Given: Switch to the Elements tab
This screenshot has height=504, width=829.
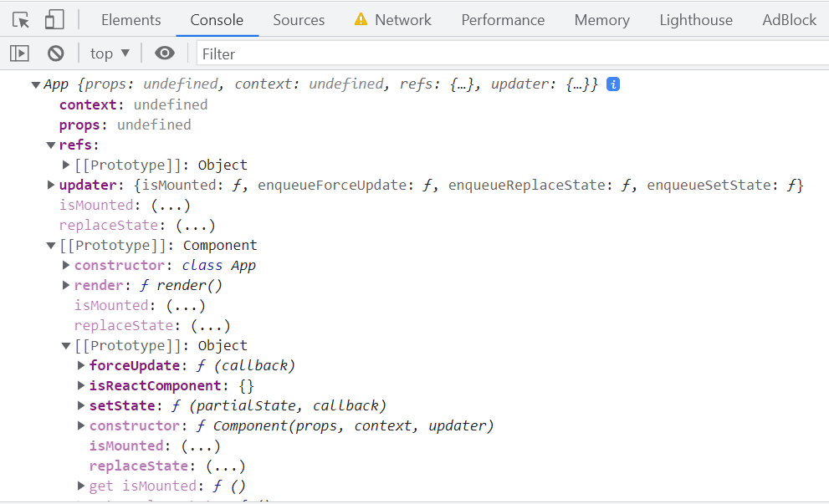Looking at the screenshot, I should (x=130, y=20).
